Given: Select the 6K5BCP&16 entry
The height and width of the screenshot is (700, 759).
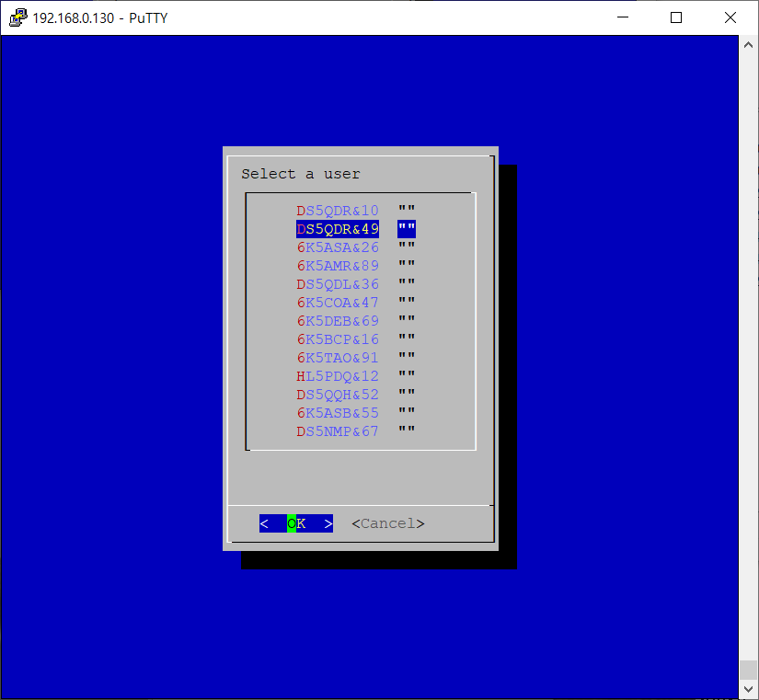Looking at the screenshot, I should click(338, 339).
